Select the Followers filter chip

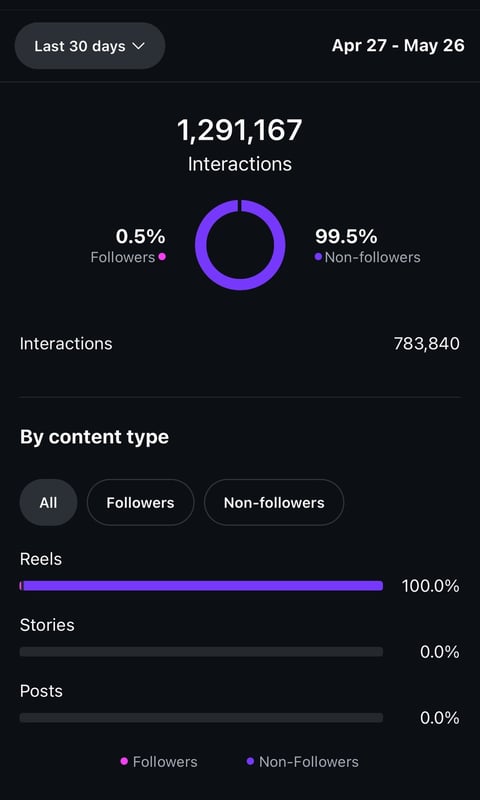140,503
